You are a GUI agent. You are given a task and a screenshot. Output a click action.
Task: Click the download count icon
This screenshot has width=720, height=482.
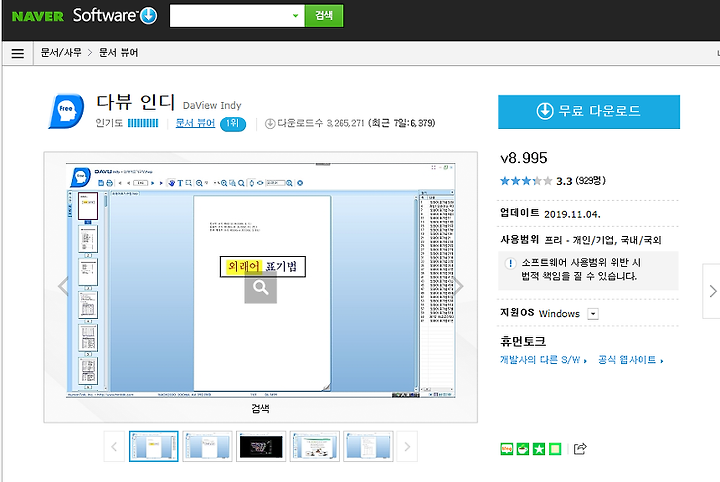[270, 123]
